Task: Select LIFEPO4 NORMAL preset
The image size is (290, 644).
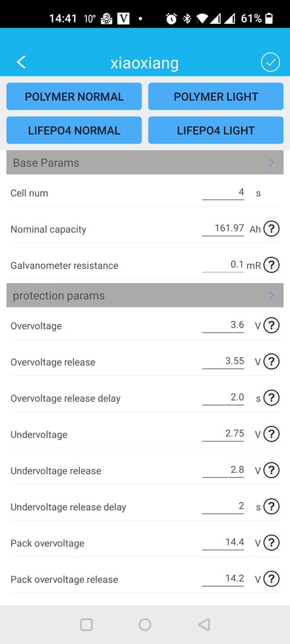Action: click(74, 130)
